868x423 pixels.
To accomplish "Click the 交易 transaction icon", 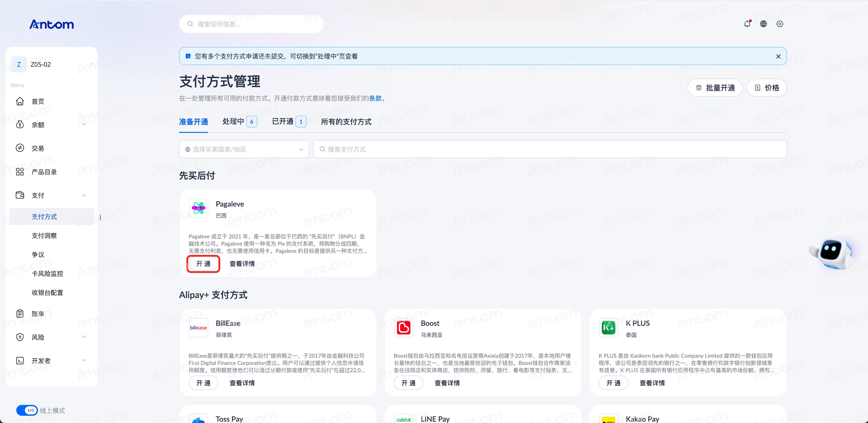I will [x=20, y=148].
